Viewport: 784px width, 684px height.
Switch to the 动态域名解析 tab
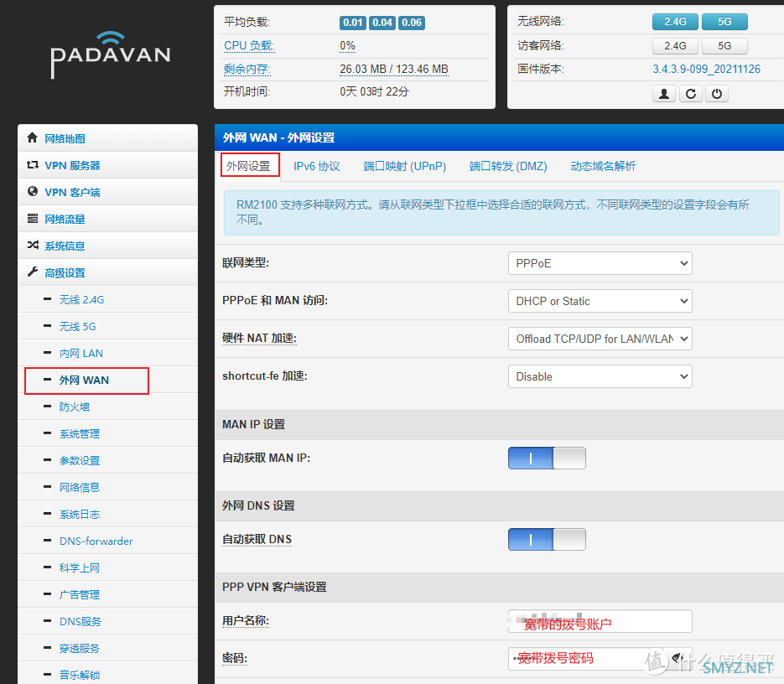point(603,166)
